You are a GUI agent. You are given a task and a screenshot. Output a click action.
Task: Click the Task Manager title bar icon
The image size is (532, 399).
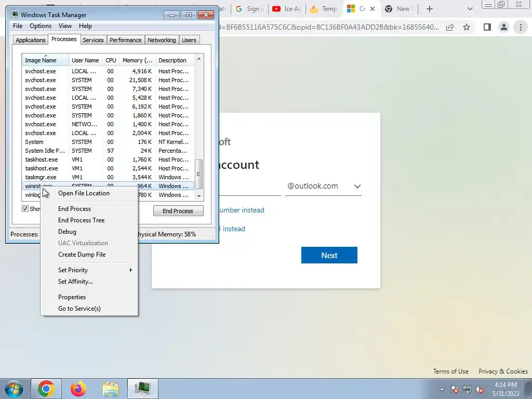coord(14,15)
